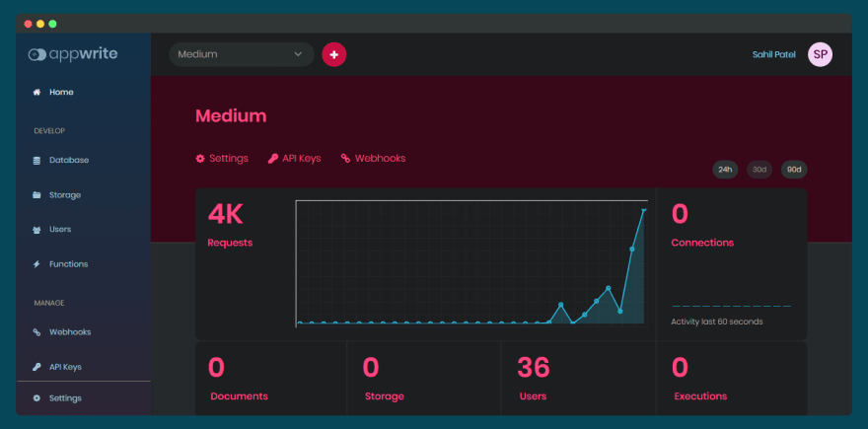
Task: Click the gear icon beside header Settings
Action: 200,159
